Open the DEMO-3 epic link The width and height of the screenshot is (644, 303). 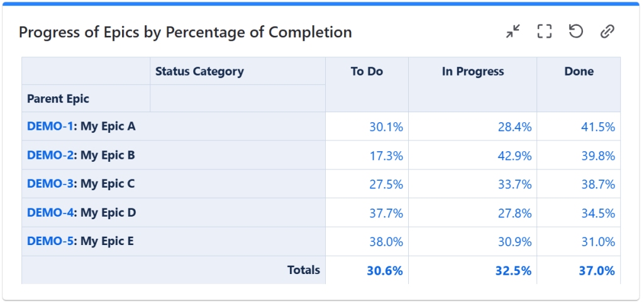coord(50,184)
